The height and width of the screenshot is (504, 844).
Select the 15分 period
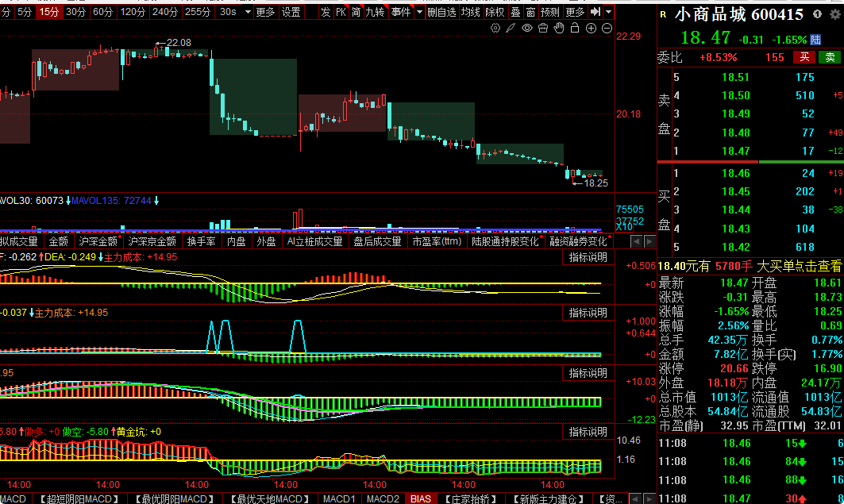click(49, 11)
